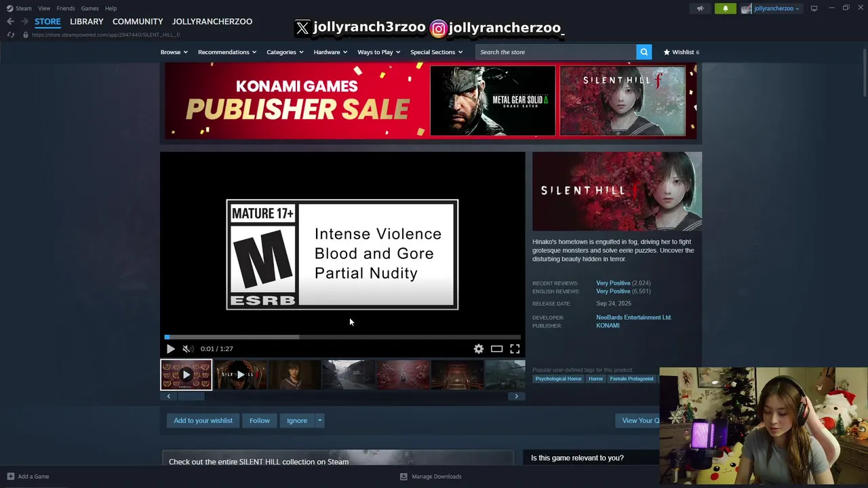This screenshot has height=488, width=868.
Task: Click the Add a Game label
Action: [33, 476]
